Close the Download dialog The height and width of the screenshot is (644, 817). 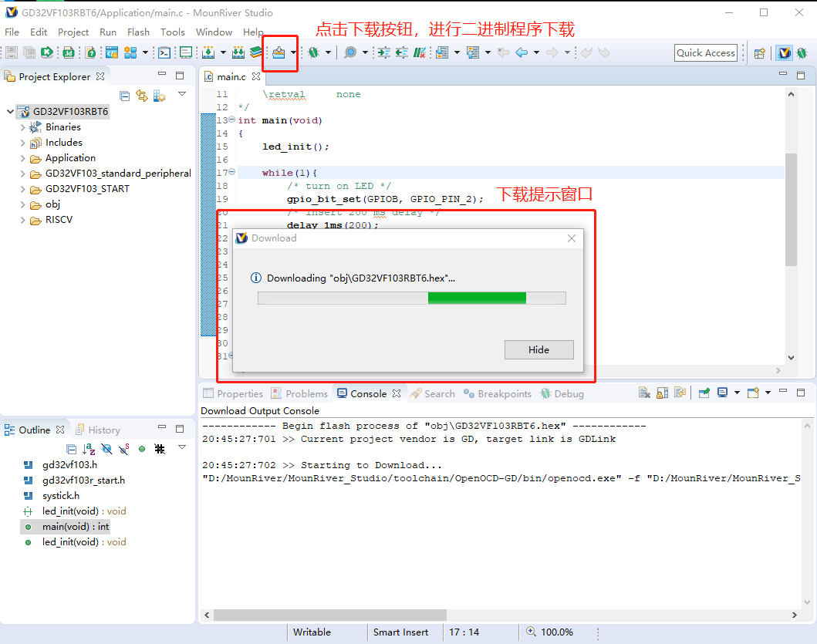[572, 238]
